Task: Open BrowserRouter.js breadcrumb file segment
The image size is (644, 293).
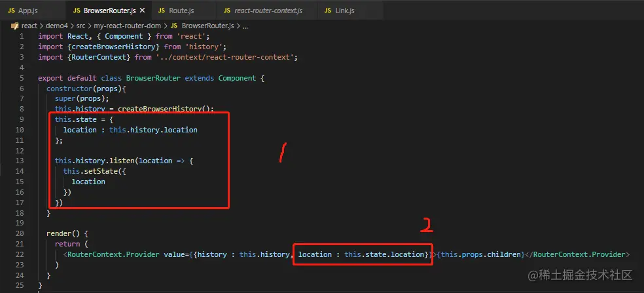Action: [x=207, y=26]
